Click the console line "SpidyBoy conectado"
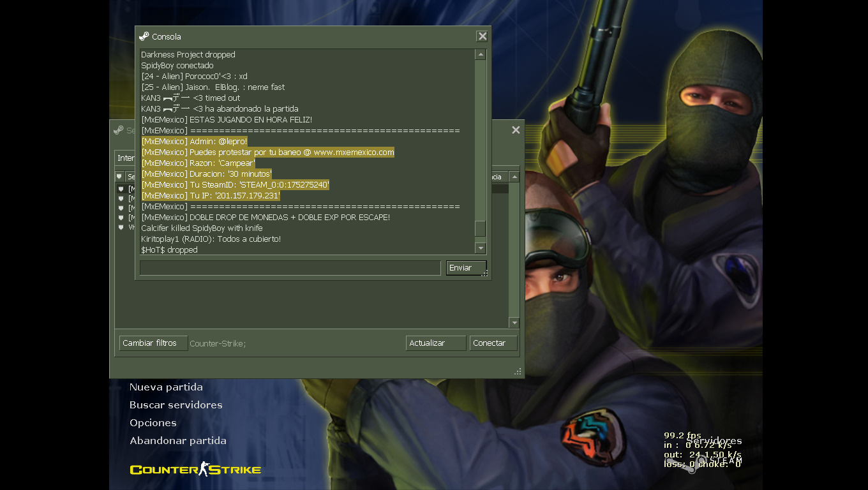Screen dimensions: 868x490 click(x=177, y=66)
